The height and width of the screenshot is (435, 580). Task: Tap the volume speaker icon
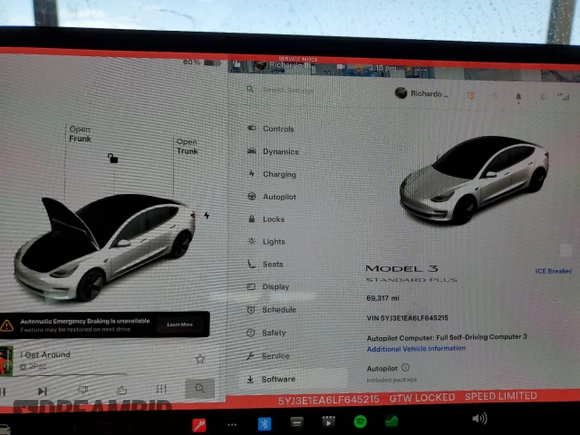479,418
